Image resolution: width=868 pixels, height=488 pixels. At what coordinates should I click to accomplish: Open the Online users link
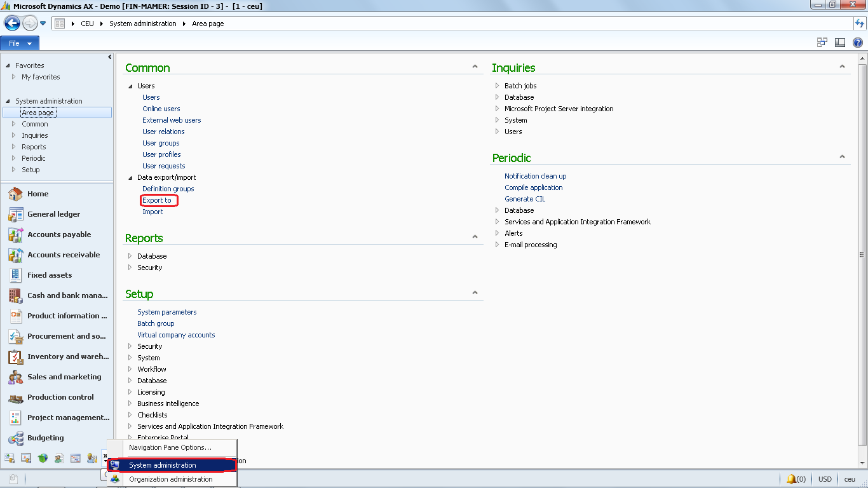coord(161,109)
